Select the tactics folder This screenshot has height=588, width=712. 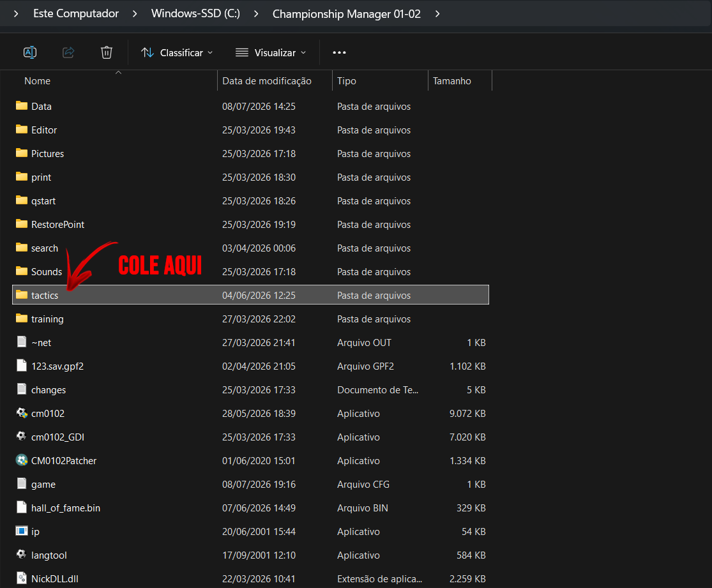pyautogui.click(x=251, y=295)
